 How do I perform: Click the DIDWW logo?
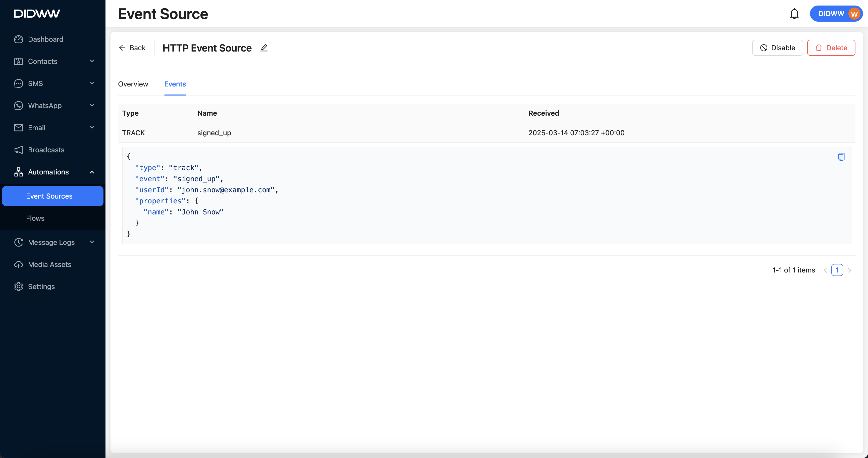pos(37,14)
